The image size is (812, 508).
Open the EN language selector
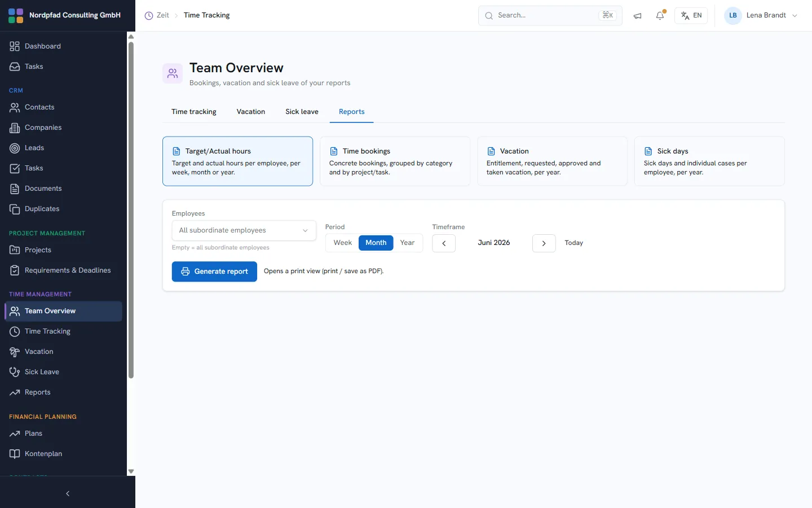[x=691, y=15]
